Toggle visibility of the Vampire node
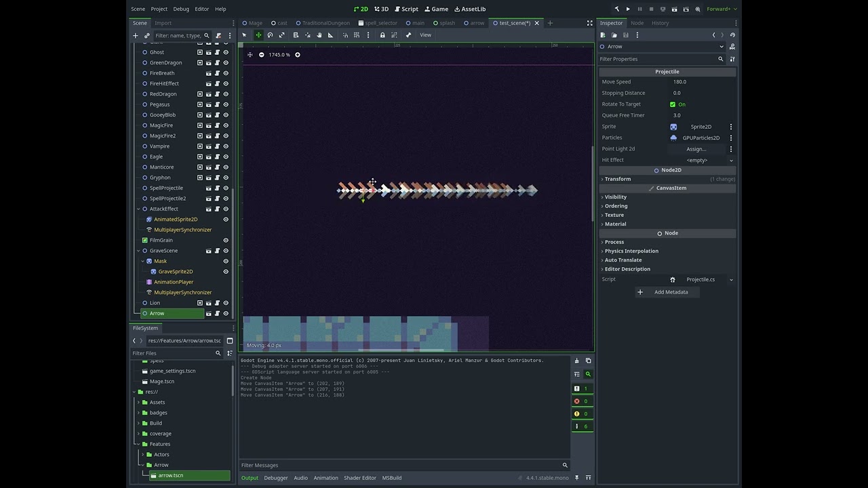868x488 pixels. coord(226,146)
